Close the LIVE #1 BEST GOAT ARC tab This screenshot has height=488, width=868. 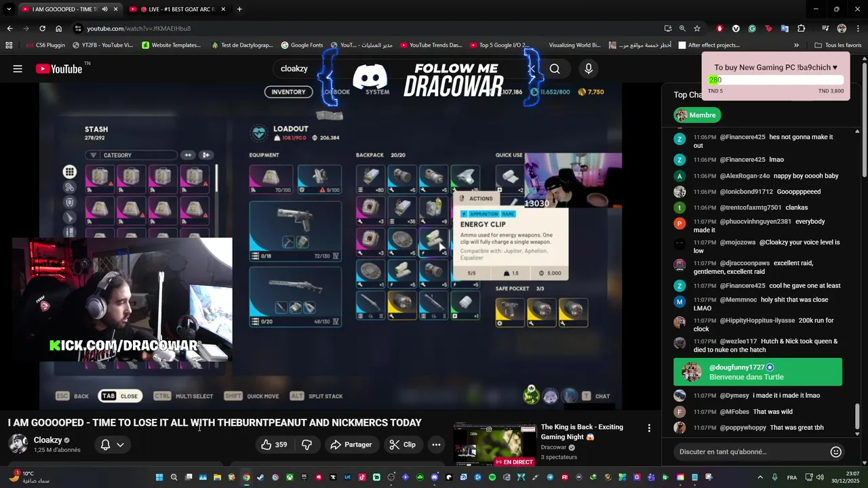point(222,9)
